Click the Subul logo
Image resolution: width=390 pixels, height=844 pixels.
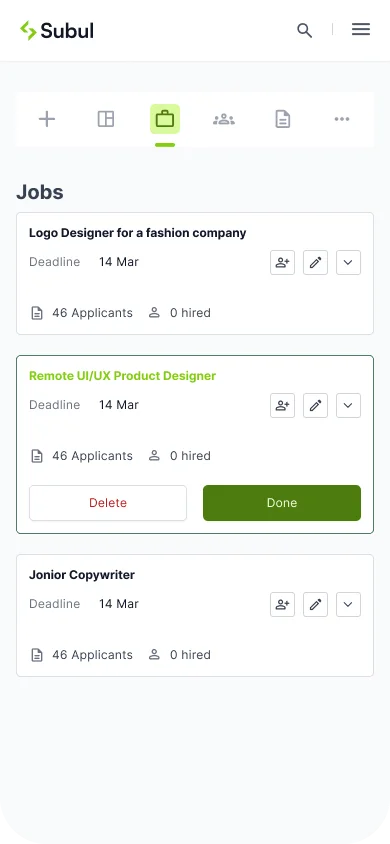(x=56, y=31)
